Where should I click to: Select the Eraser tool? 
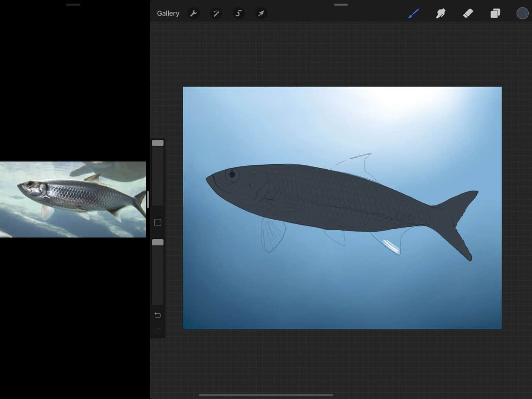point(468,13)
